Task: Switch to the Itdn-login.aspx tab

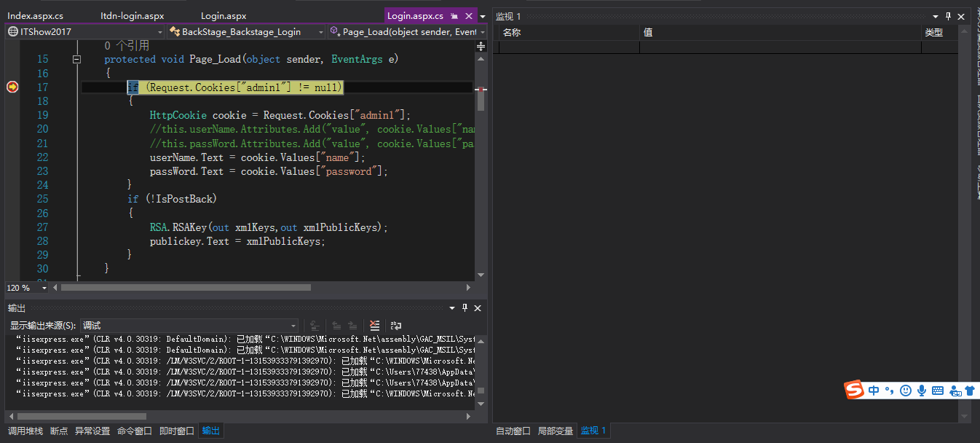Action: [132, 15]
